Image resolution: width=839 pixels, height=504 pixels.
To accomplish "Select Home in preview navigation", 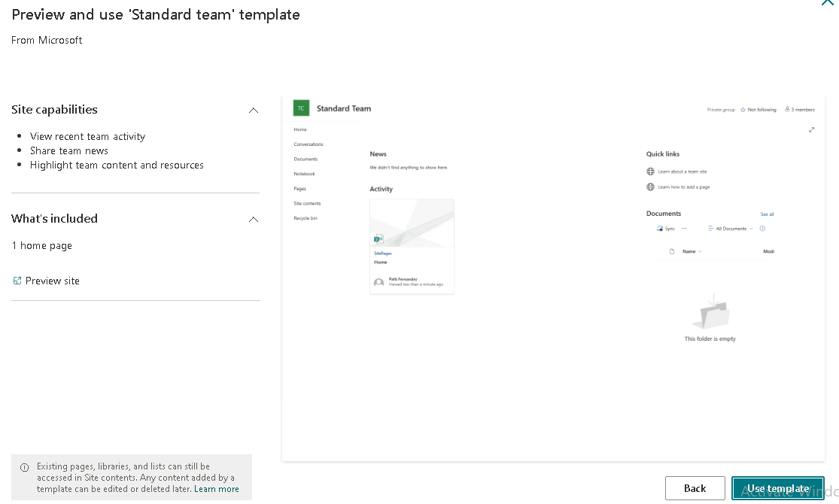I will (x=300, y=129).
